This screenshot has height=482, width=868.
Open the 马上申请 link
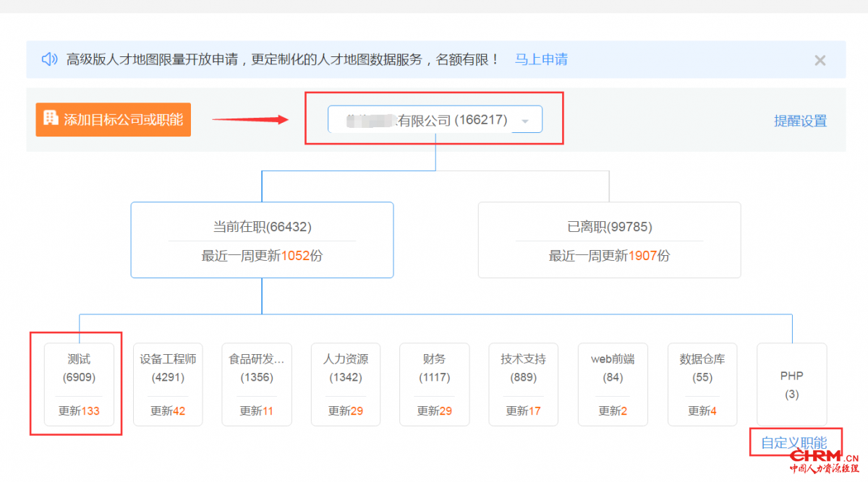pyautogui.click(x=541, y=59)
